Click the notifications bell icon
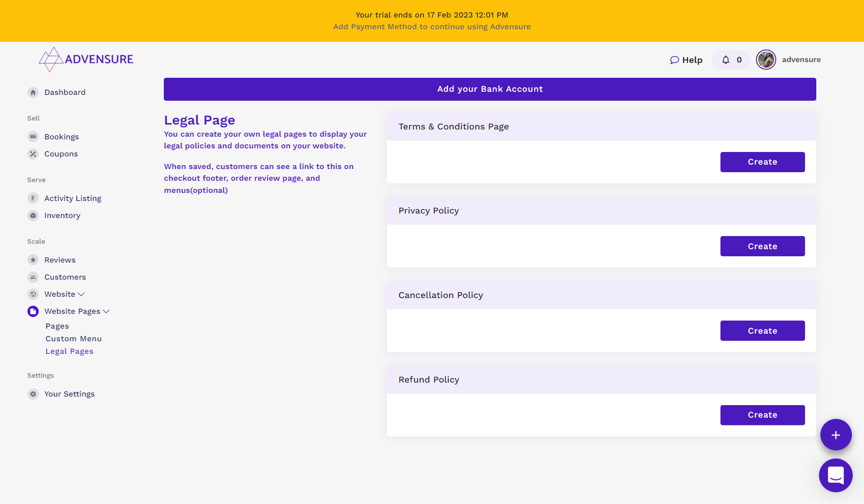Image resolution: width=864 pixels, height=504 pixels. click(x=726, y=59)
